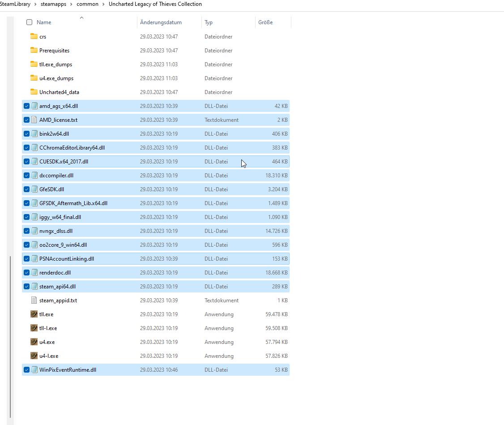504x425 pixels.
Task: Open the Uncharted4_data folder icon
Action: (34, 92)
